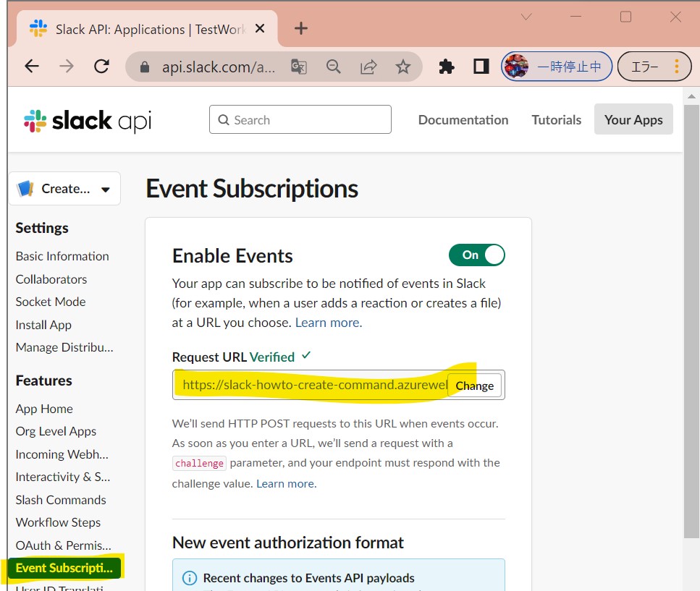Click the エラー browser menu button
The width and height of the screenshot is (700, 591).
(654, 67)
